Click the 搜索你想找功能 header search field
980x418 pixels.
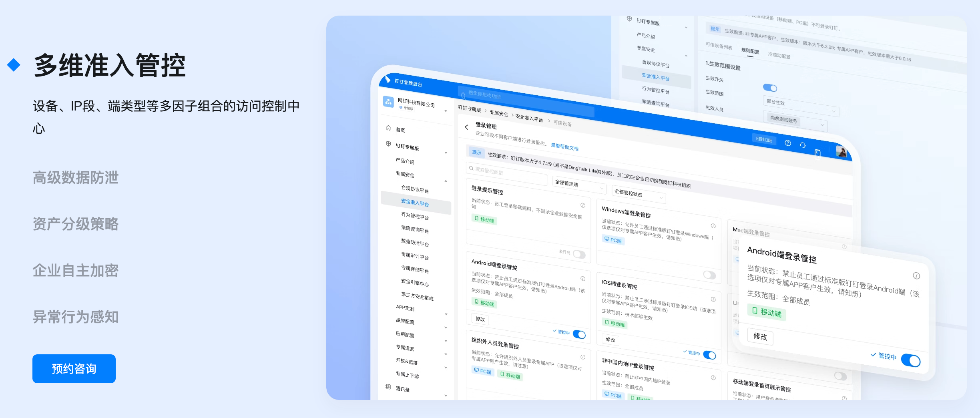tap(526, 102)
